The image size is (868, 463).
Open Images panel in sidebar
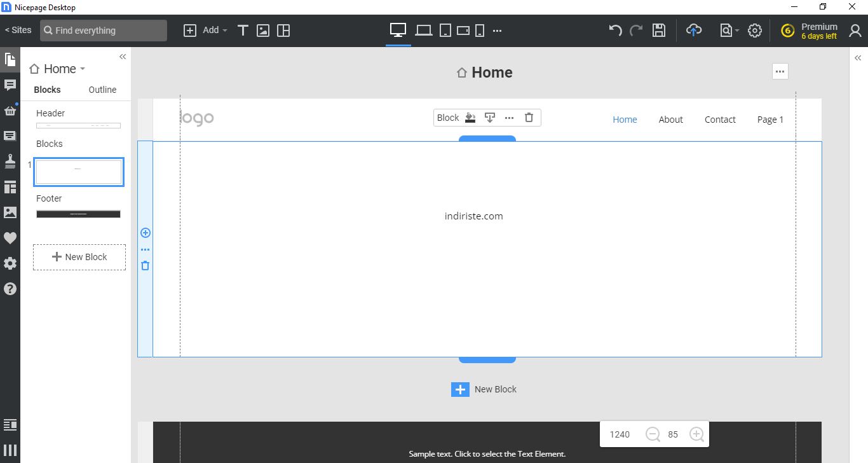click(x=10, y=212)
